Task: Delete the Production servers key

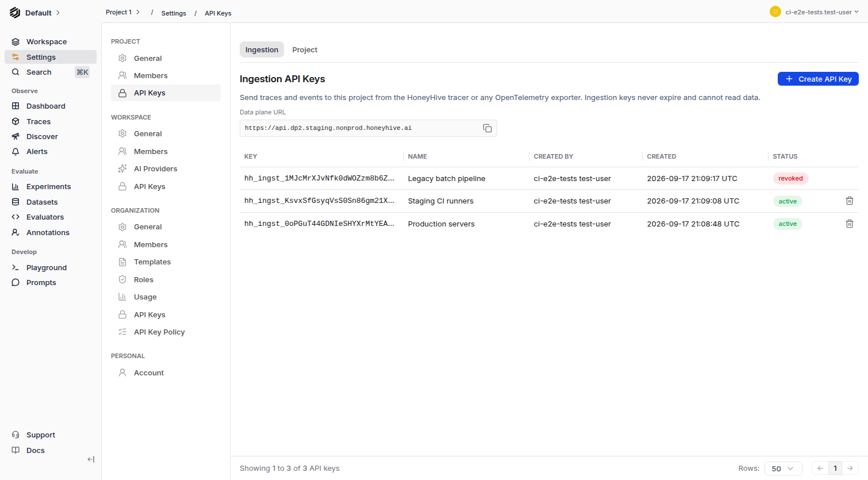Action: pyautogui.click(x=850, y=224)
